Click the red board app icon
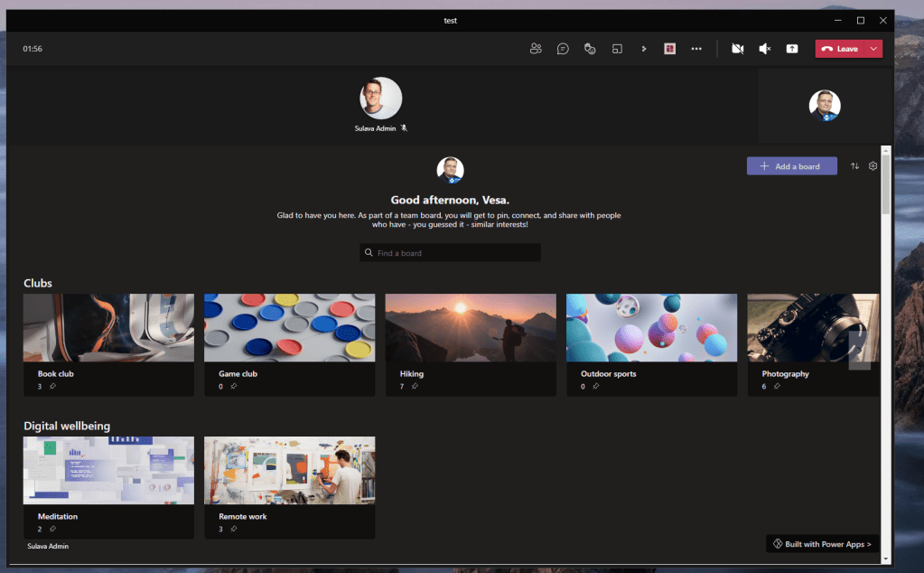 [x=670, y=49]
